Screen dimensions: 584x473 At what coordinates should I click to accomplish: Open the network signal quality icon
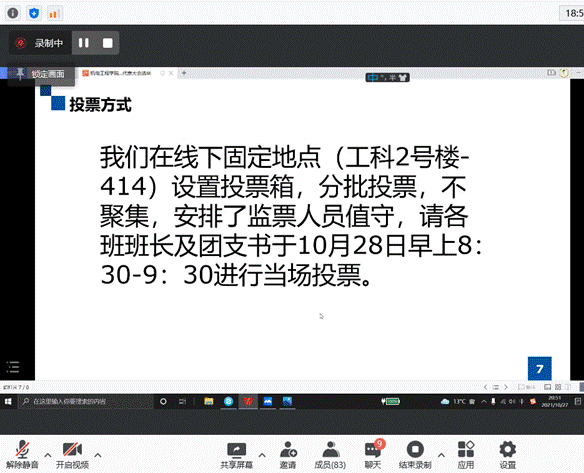[54, 14]
